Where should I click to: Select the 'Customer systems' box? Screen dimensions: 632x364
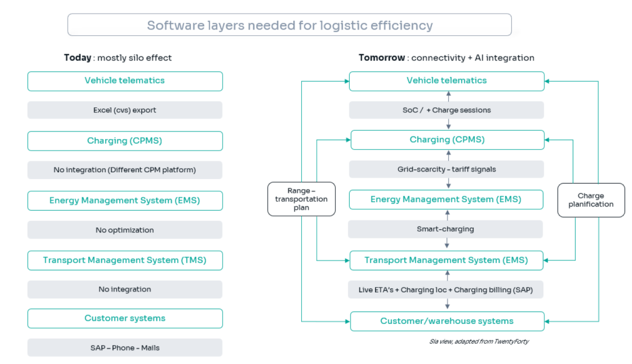[125, 319]
